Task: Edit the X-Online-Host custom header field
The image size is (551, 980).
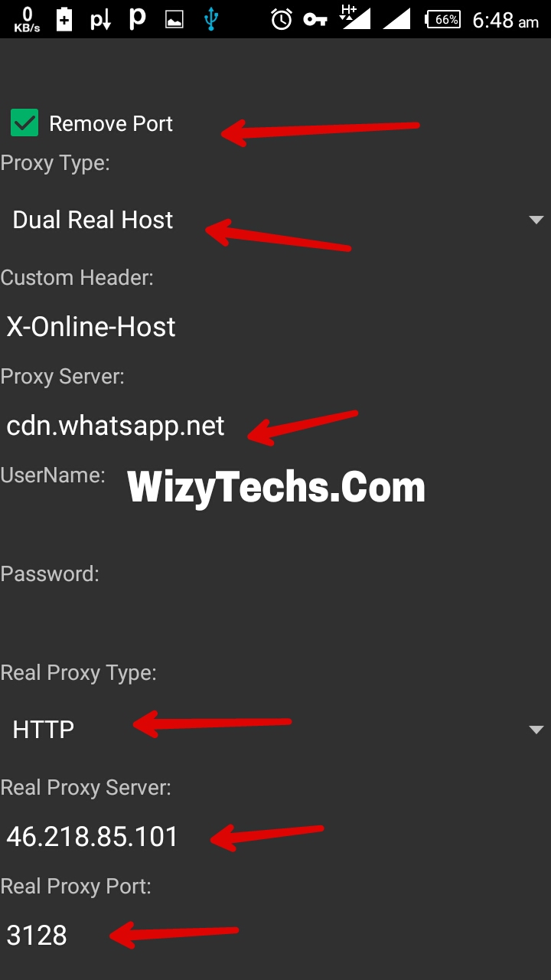Action: 275,327
